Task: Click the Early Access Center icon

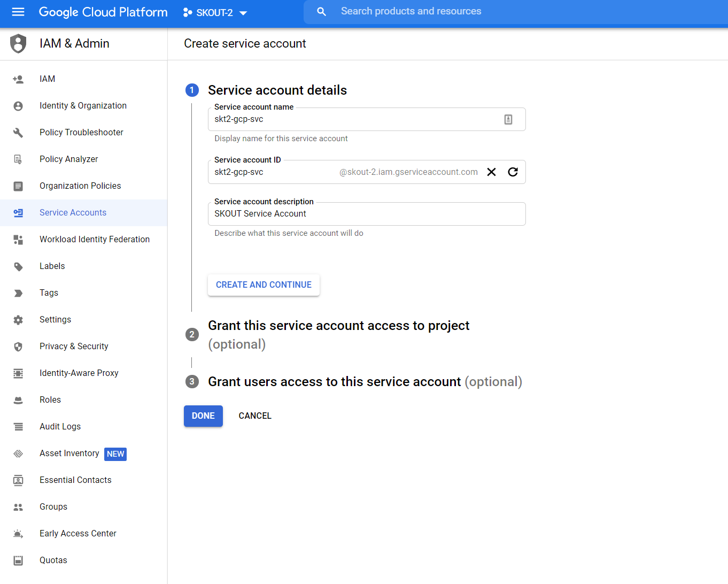Action: (x=18, y=534)
